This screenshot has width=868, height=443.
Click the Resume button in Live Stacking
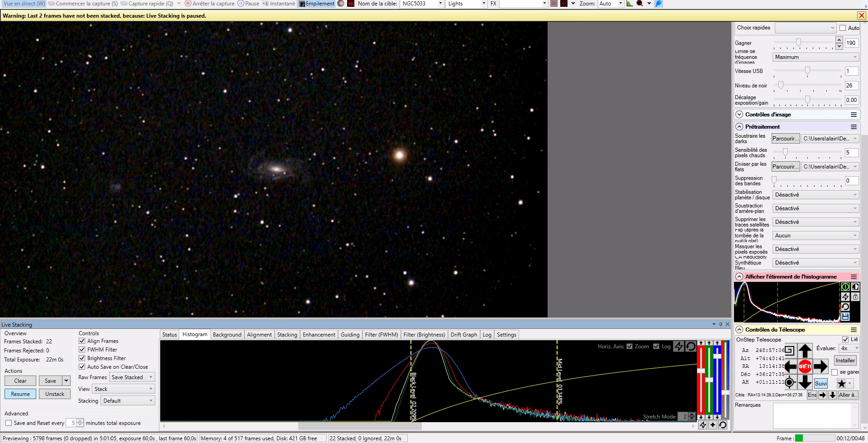click(20, 394)
